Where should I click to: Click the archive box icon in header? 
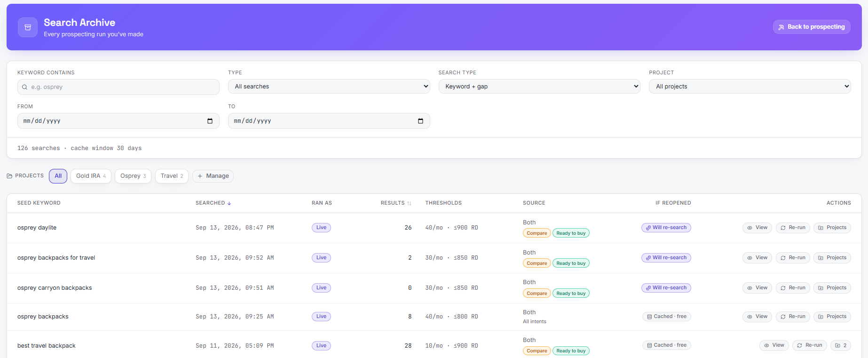coord(28,27)
